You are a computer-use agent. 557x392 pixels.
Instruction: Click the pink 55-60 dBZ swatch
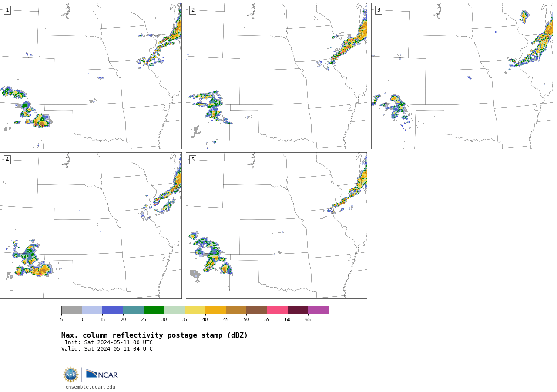click(x=277, y=310)
